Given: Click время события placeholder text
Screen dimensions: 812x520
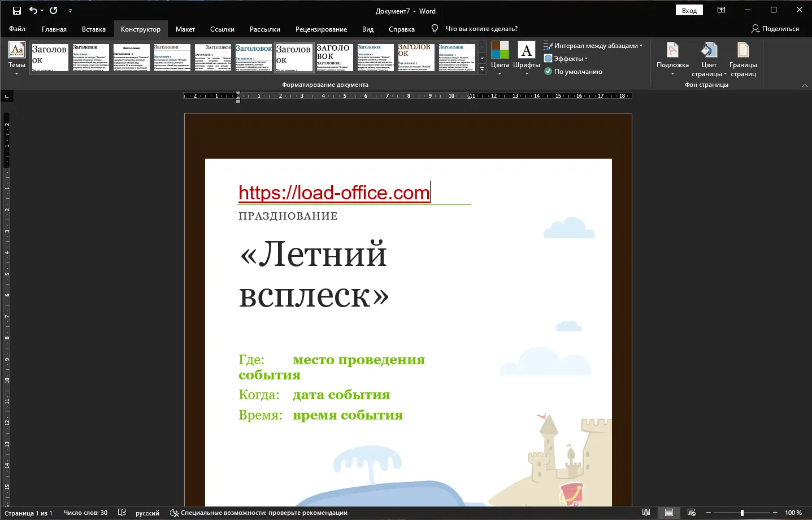Looking at the screenshot, I should (x=348, y=415).
